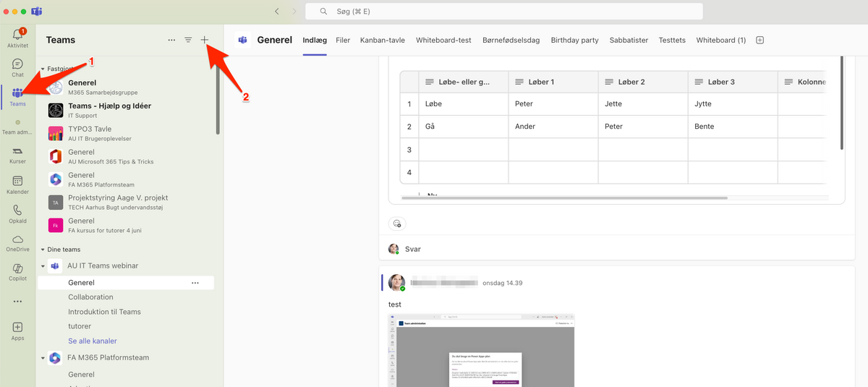Image resolution: width=868 pixels, height=387 pixels.
Task: Open the Kurser app
Action: [17, 155]
